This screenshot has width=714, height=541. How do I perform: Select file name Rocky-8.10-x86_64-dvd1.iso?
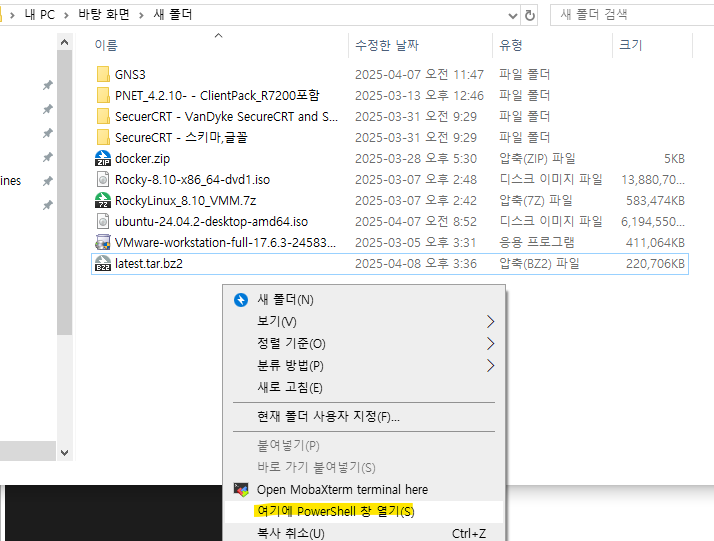192,179
